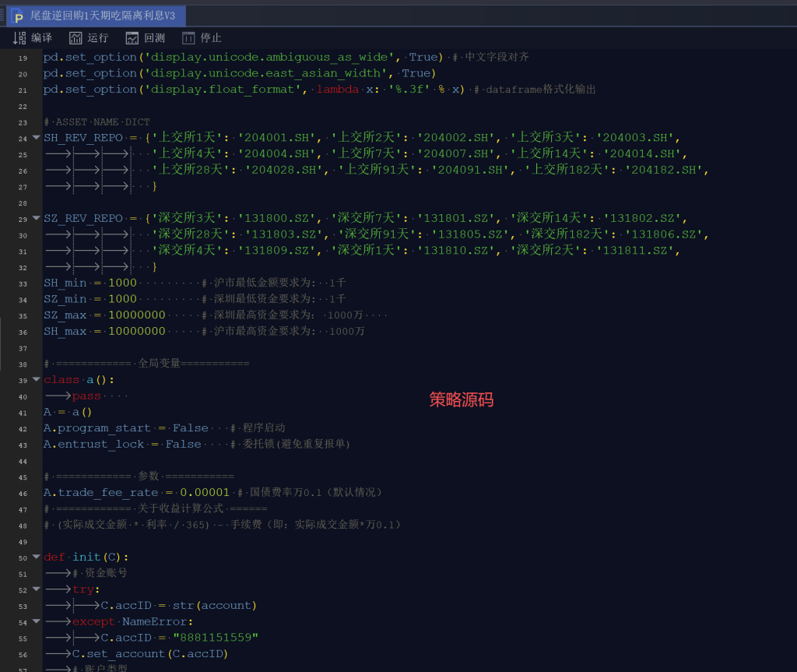Click the 停止 (stop) toolbar icon
797x672 pixels.
[x=188, y=38]
